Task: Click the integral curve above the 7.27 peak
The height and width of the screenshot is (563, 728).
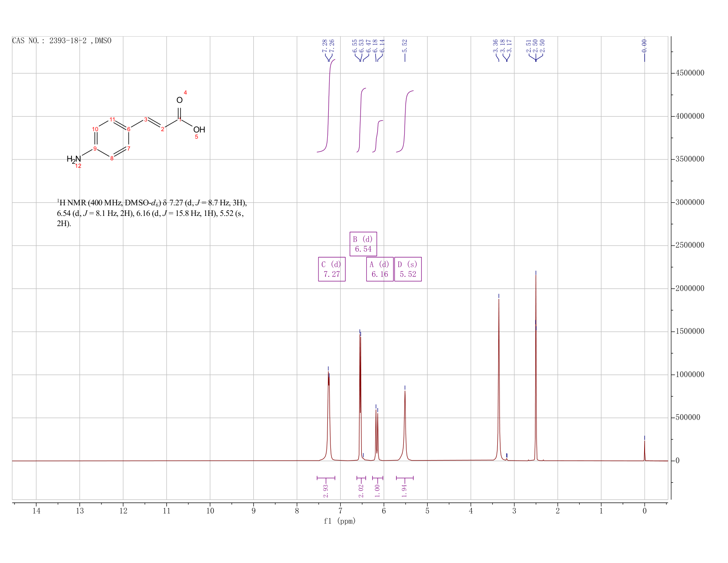Action: tap(329, 106)
